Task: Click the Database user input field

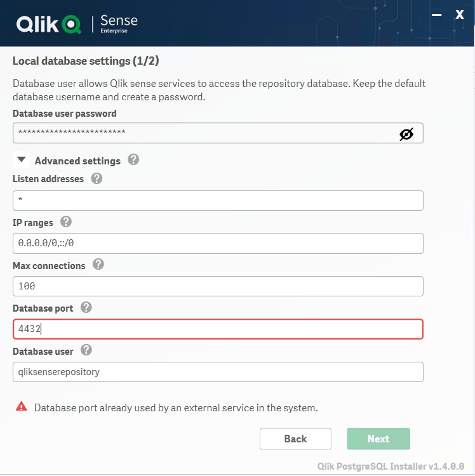Action: click(x=218, y=372)
